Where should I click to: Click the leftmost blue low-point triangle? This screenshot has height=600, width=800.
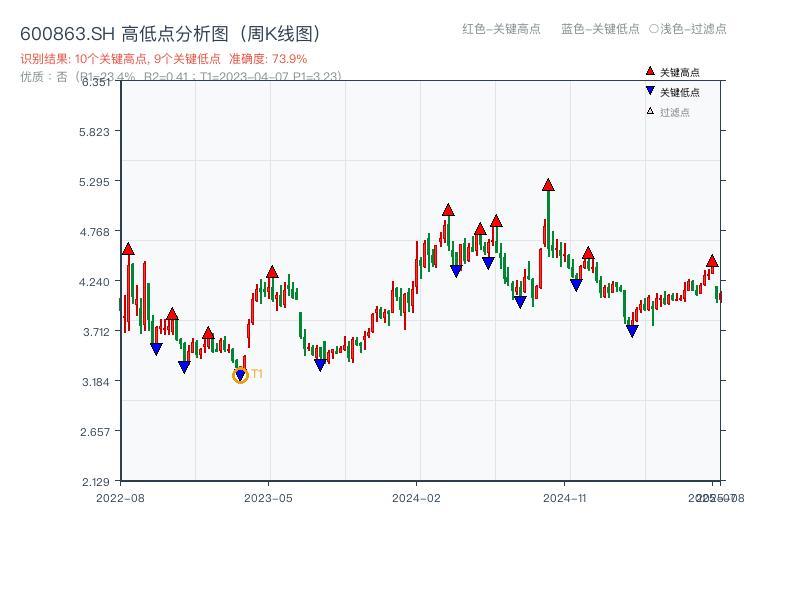tap(156, 349)
